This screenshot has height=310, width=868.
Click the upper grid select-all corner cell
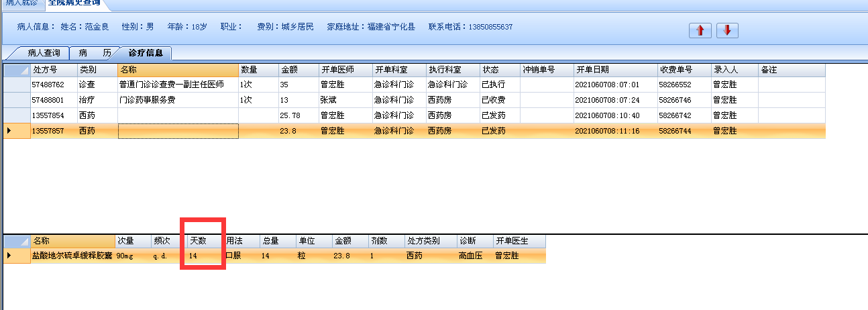coord(17,70)
